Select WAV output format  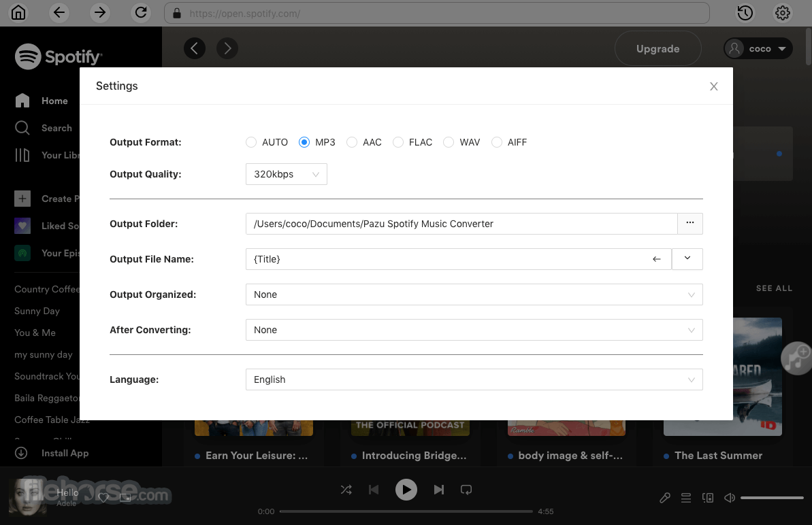point(449,142)
